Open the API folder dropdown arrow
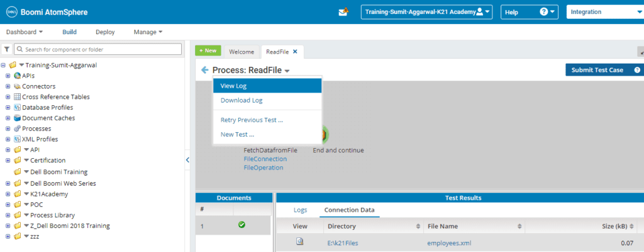Viewport: 644px width, 252px height. click(x=27, y=149)
